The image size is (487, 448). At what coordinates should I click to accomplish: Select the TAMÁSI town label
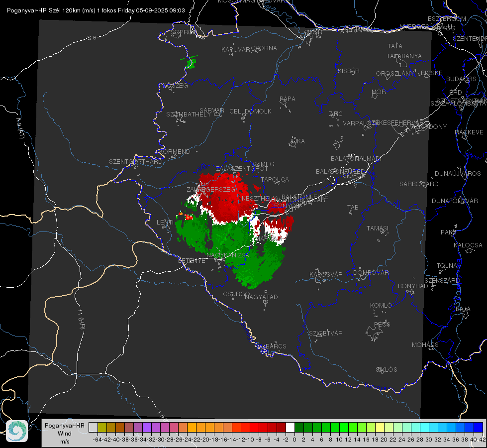(378, 228)
